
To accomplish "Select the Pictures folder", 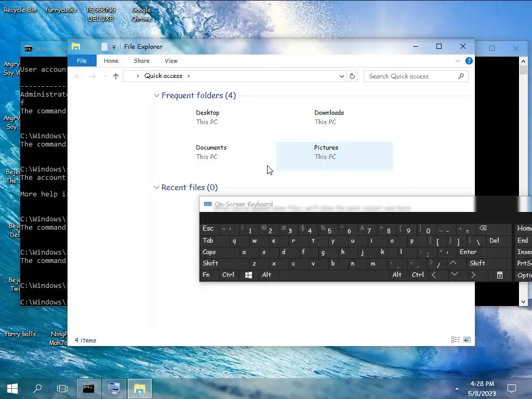I will (335, 156).
